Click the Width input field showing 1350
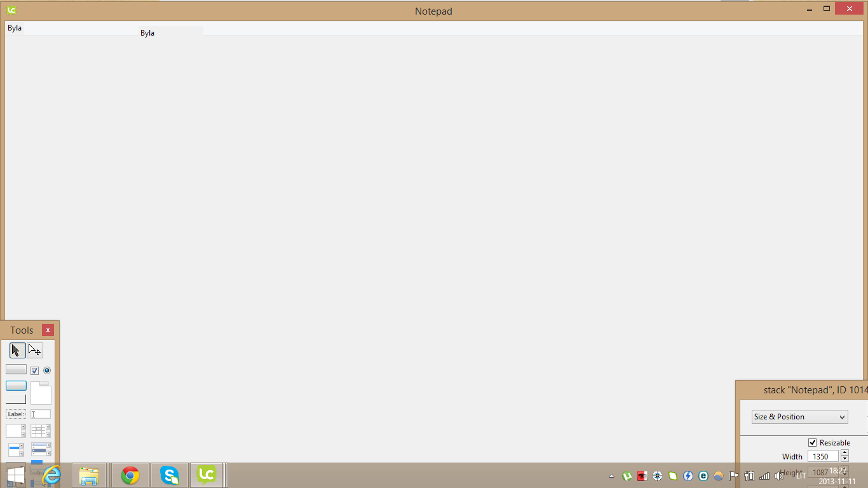Viewport: 868px width, 488px height. [x=823, y=456]
